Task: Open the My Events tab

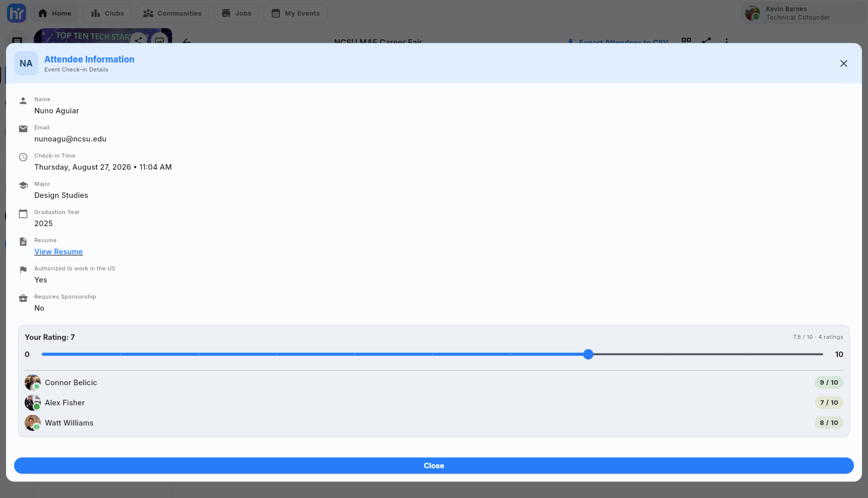Action: click(295, 13)
